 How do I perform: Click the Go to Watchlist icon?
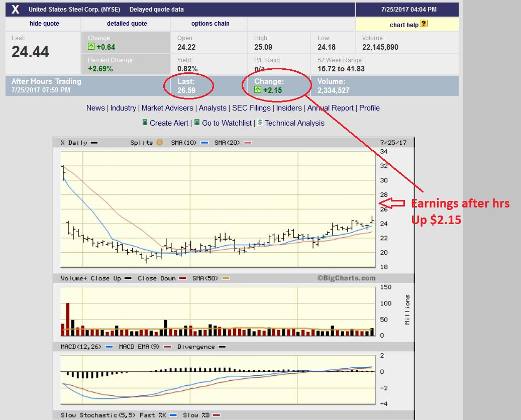coord(197,123)
